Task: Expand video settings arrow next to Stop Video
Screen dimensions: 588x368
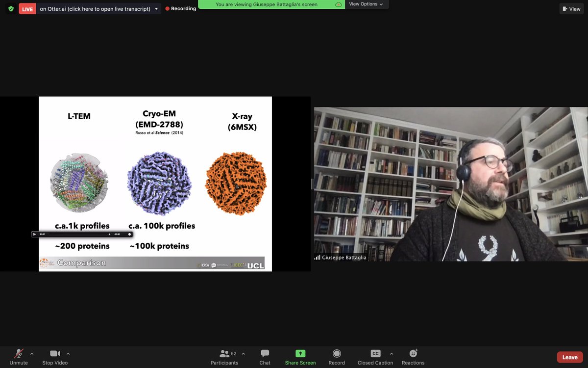Action: click(x=68, y=353)
